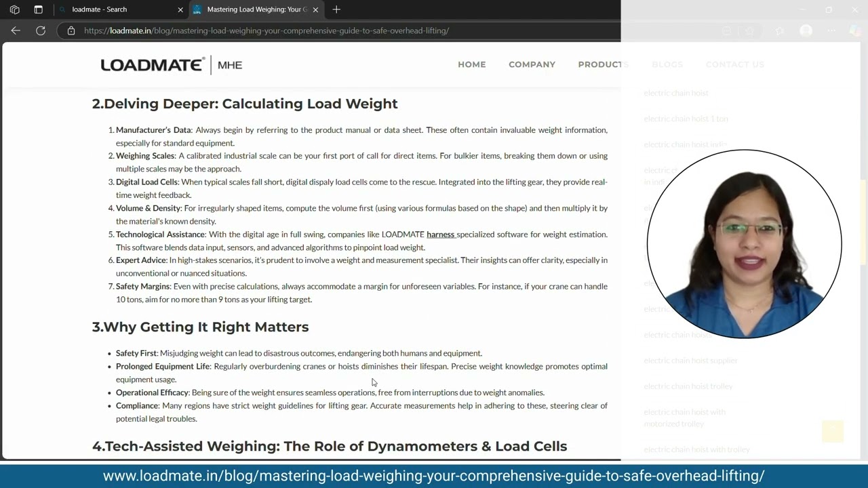Screen dimensions: 868x488
Task: Click the speaker webcam video circle
Action: click(745, 244)
